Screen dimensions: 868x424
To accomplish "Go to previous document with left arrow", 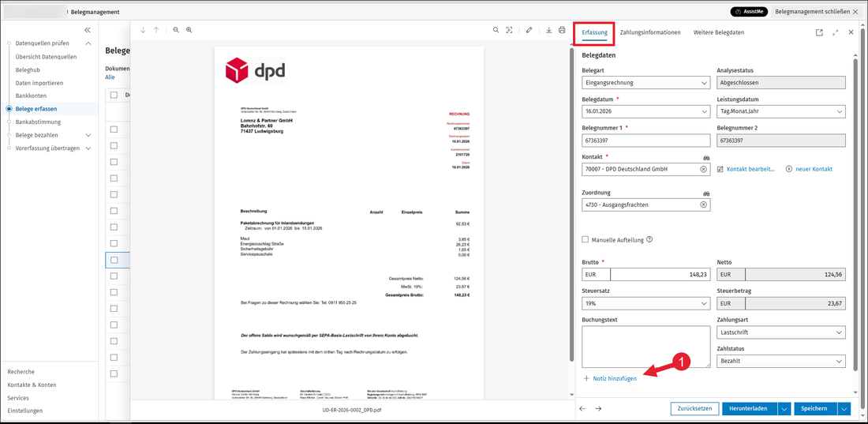I will tap(582, 408).
